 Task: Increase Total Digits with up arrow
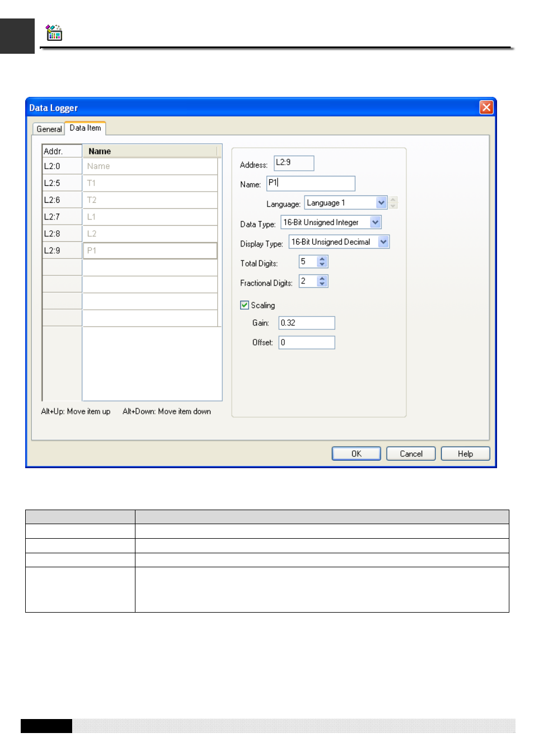[x=322, y=259]
